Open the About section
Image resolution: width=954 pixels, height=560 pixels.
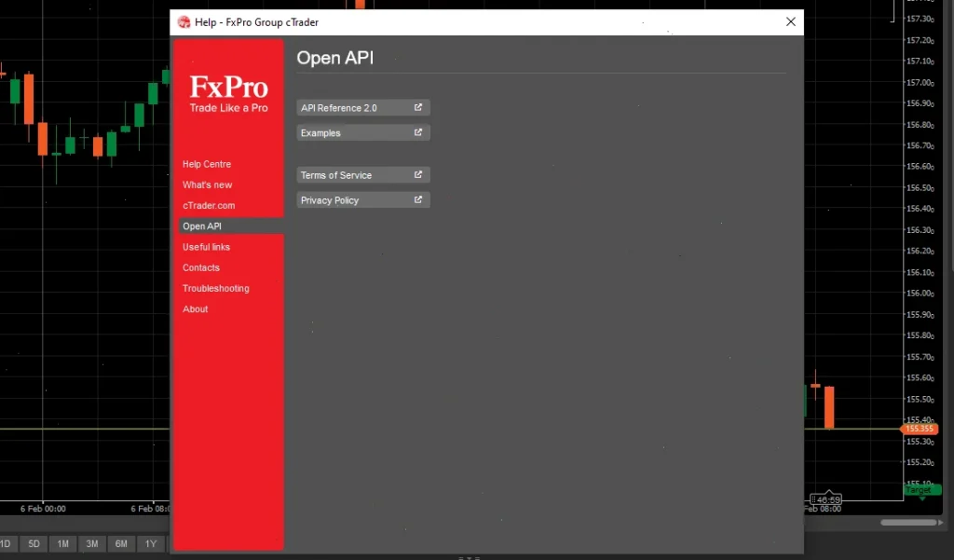tap(195, 308)
